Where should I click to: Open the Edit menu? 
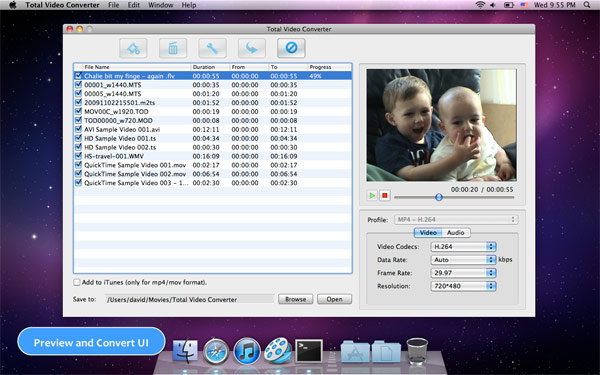(x=134, y=5)
